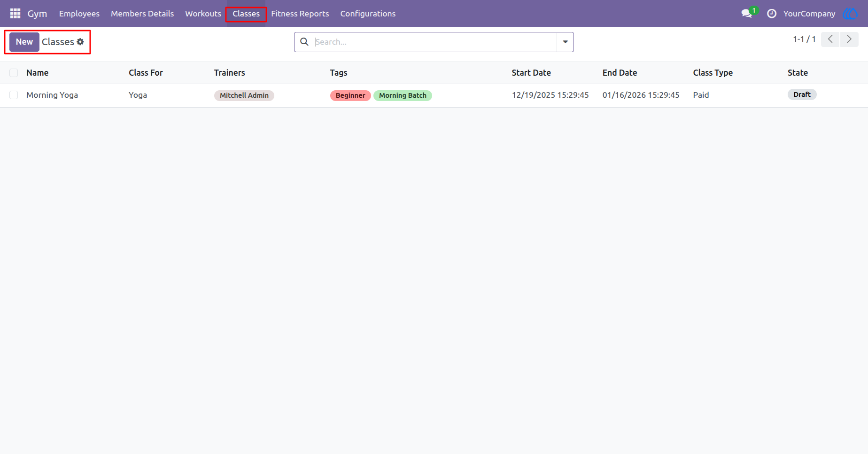Go to the previous page arrow
Viewport: 868px width, 454px height.
[830, 39]
